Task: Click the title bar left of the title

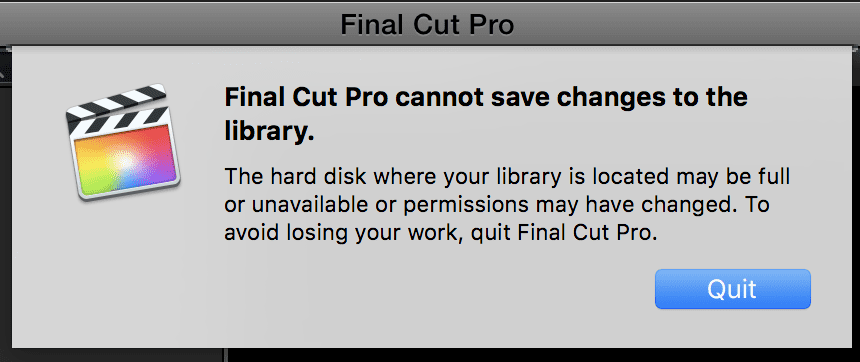Action: (165, 24)
